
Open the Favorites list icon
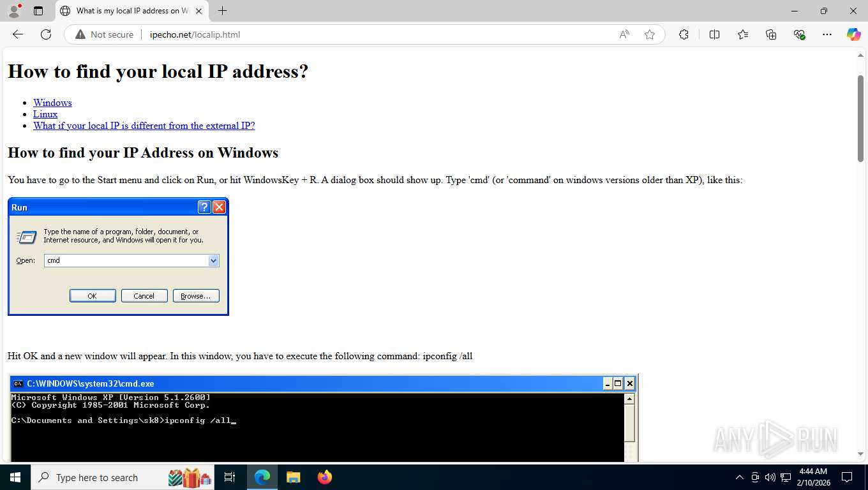point(743,34)
